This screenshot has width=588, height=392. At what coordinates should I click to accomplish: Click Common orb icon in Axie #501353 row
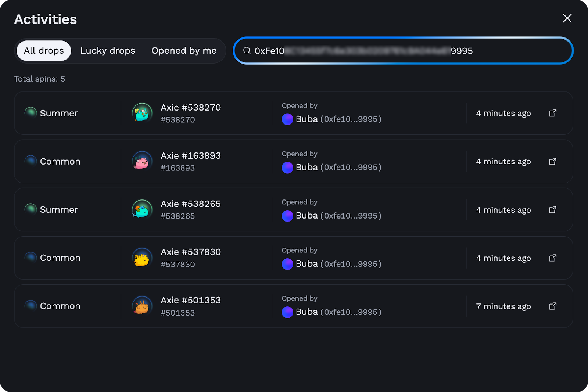(31, 305)
